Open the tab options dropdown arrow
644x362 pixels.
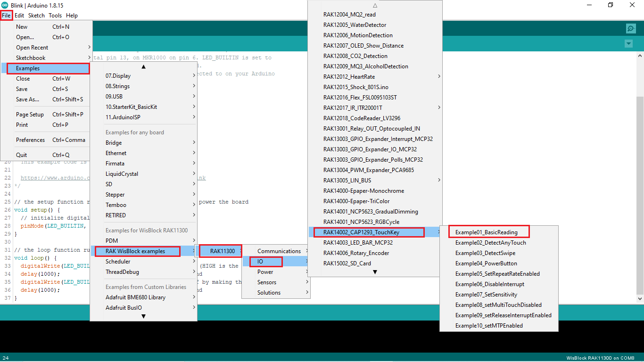628,44
